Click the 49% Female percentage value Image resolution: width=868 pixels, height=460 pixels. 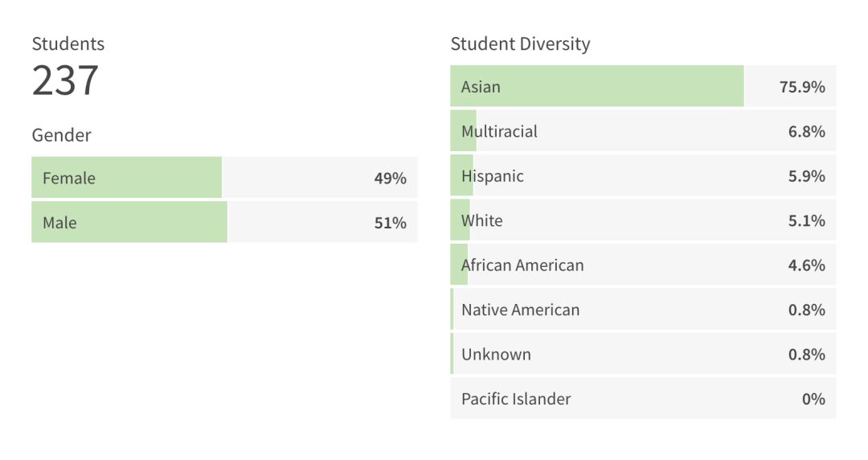click(x=390, y=179)
